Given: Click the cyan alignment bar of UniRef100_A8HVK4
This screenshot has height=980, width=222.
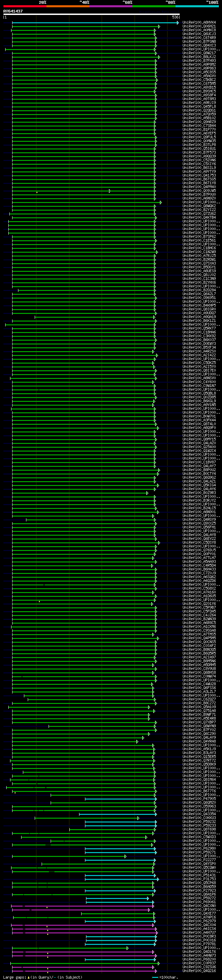Looking at the screenshot, I should pyautogui.click(x=95, y=23).
